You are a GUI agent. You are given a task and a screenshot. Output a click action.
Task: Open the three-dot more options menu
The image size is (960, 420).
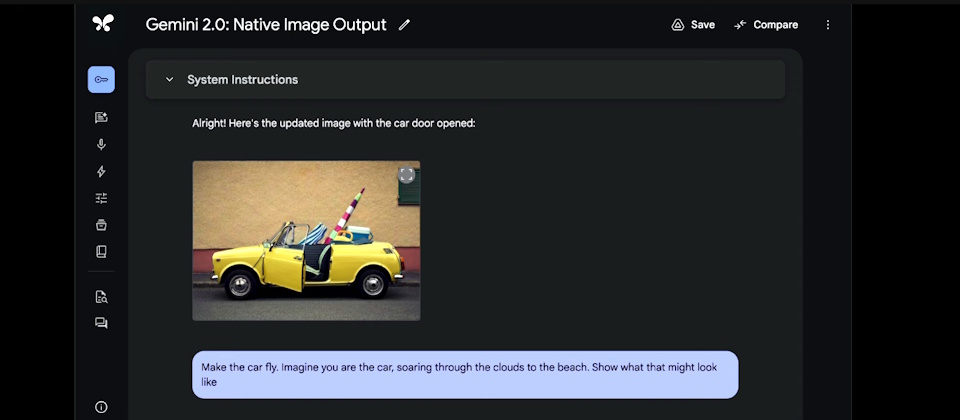click(x=828, y=25)
